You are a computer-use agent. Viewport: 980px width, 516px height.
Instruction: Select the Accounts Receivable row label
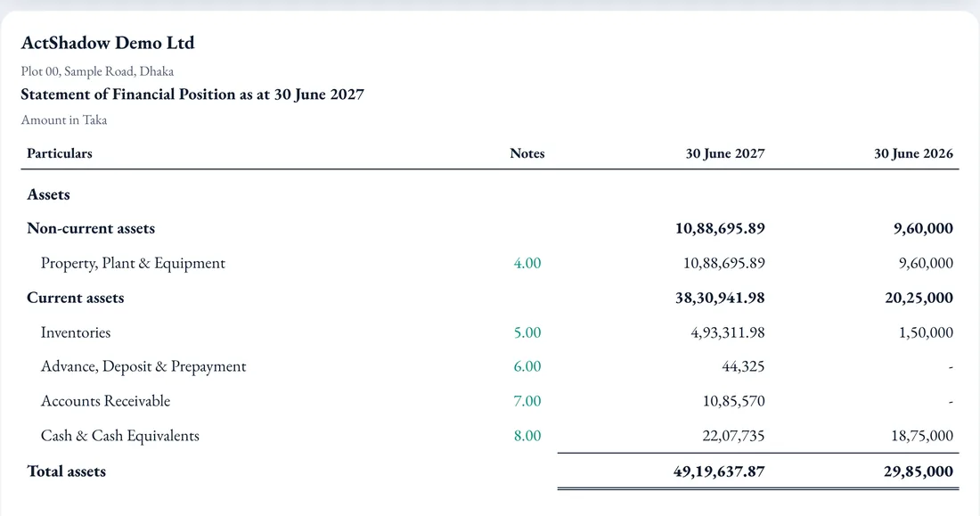[105, 401]
